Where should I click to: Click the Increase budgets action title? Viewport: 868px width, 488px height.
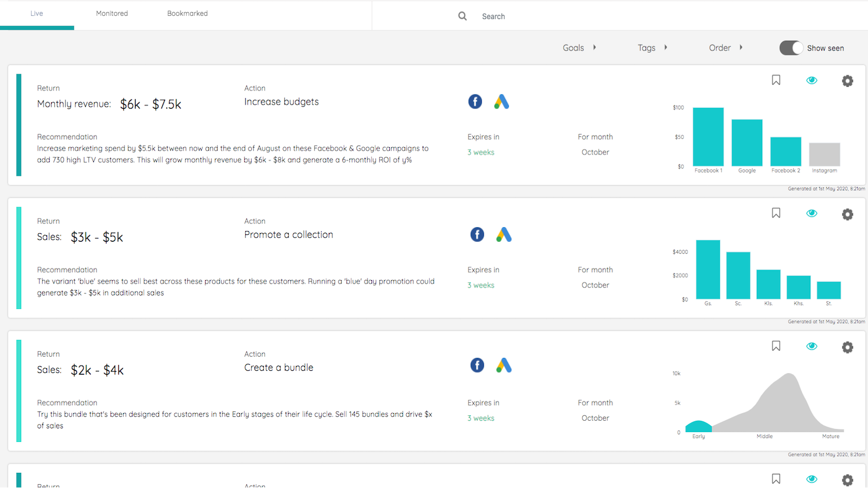point(281,102)
